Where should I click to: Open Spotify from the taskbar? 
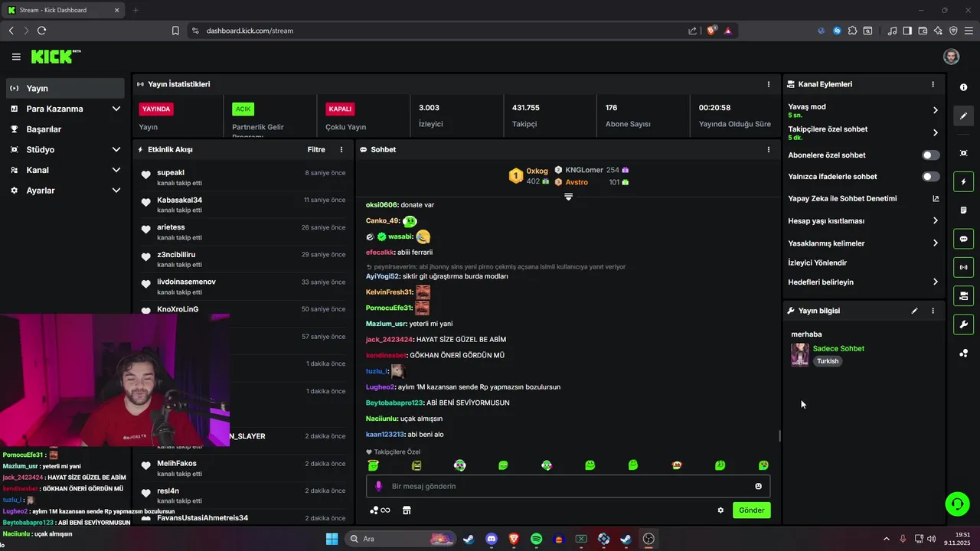(536, 539)
